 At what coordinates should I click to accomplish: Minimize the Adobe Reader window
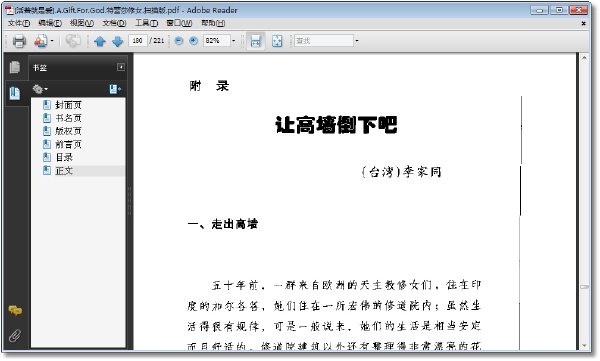pyautogui.click(x=540, y=10)
